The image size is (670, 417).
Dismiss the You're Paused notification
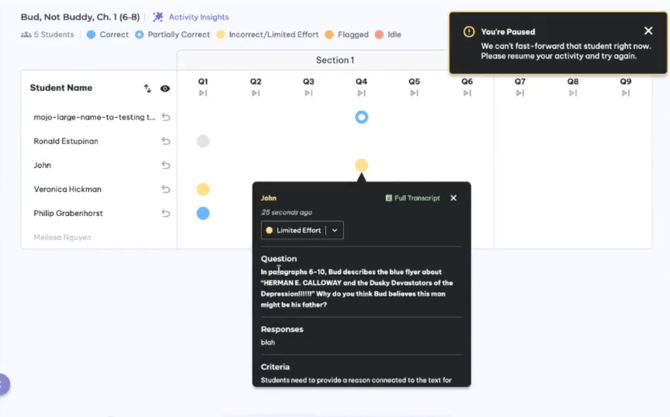648,31
